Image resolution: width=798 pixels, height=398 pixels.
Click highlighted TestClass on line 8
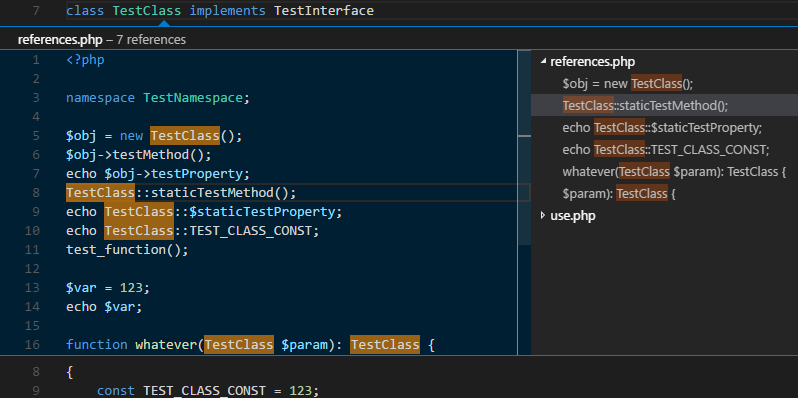point(100,193)
